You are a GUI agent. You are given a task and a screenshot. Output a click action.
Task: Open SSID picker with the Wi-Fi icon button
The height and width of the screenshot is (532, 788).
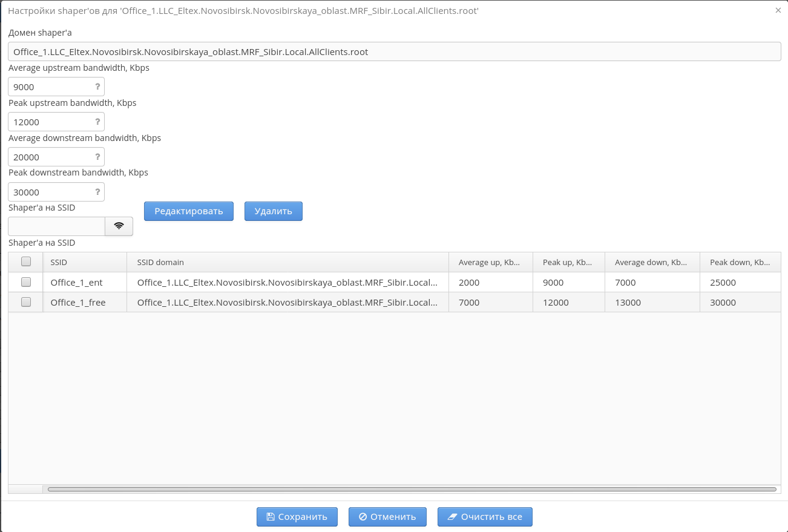(119, 226)
